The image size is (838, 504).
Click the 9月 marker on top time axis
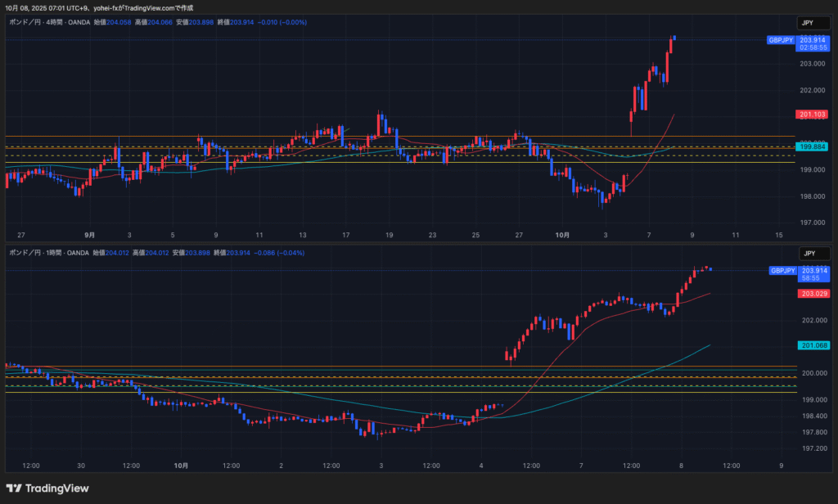(x=89, y=235)
